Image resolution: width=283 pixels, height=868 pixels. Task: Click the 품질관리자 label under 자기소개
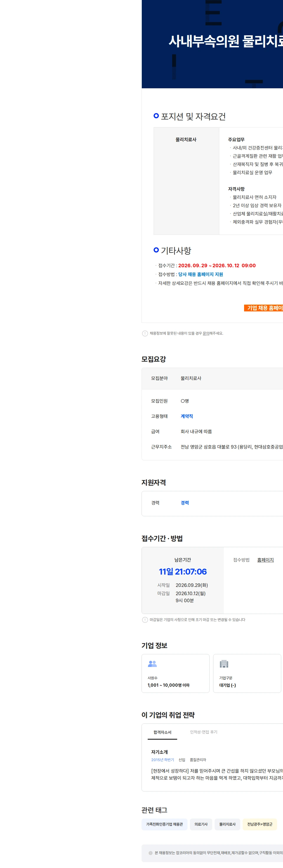198,760
